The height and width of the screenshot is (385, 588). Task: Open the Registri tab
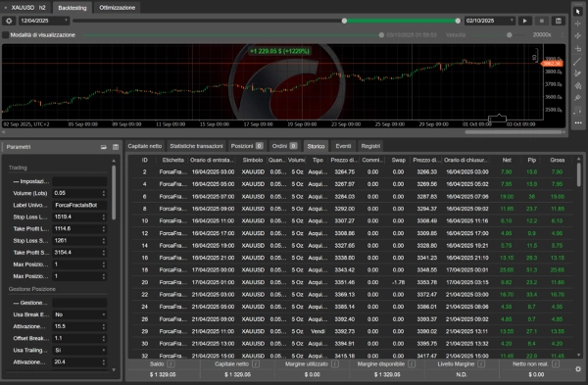pyautogui.click(x=370, y=146)
